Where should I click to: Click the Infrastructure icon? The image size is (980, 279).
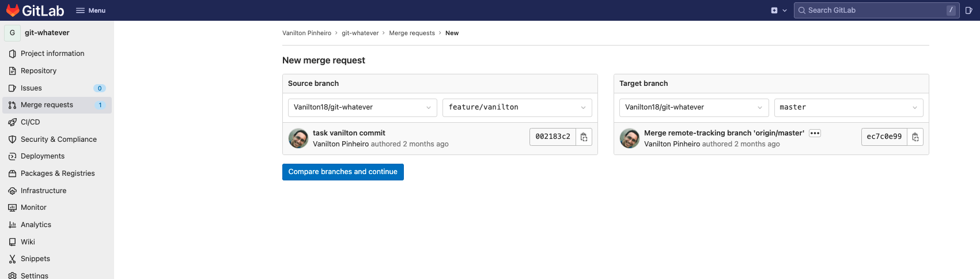pos(12,191)
